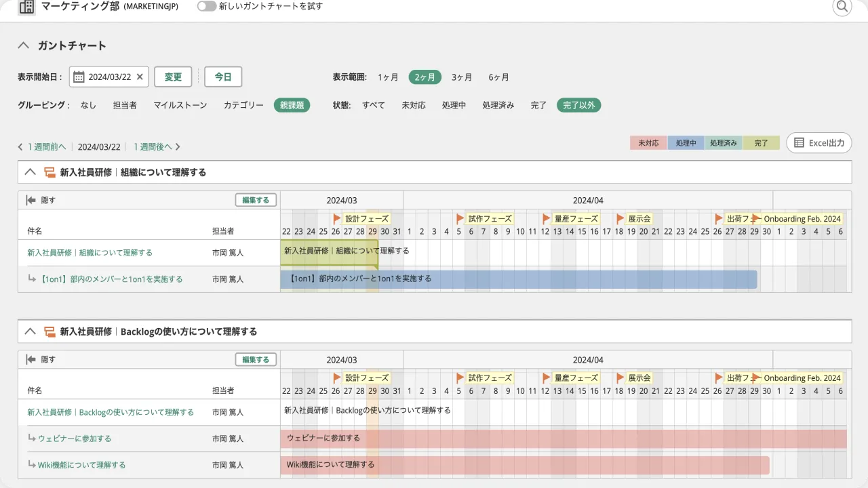Collapse the 新入社員研修｜組織について理解する section

point(30,171)
